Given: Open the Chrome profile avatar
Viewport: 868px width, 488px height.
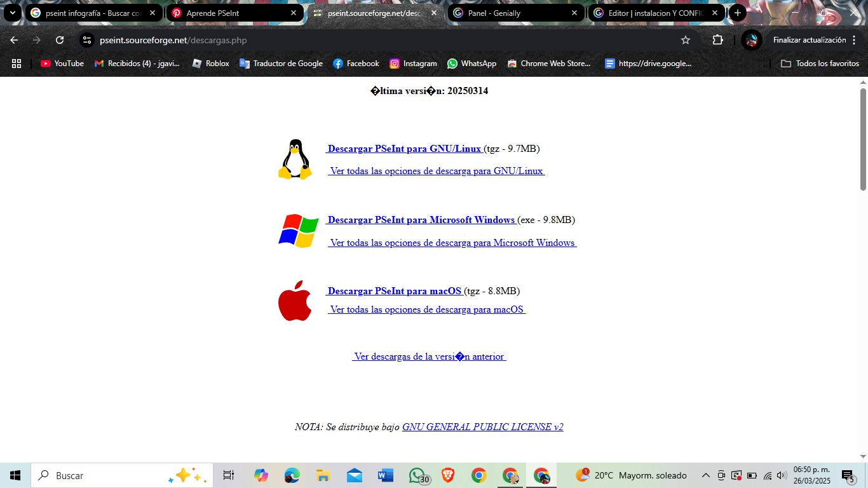Looking at the screenshot, I should (x=751, y=39).
